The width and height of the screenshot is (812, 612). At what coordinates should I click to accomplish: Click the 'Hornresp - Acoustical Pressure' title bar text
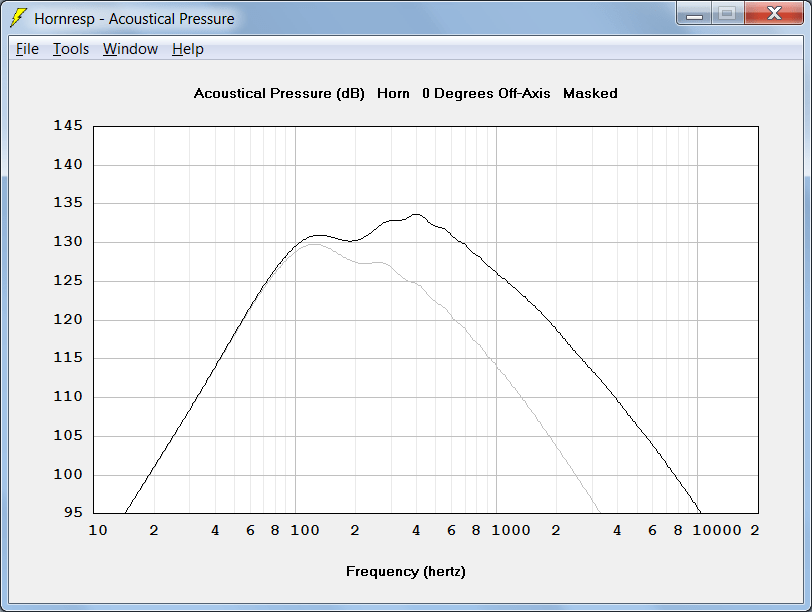(134, 19)
